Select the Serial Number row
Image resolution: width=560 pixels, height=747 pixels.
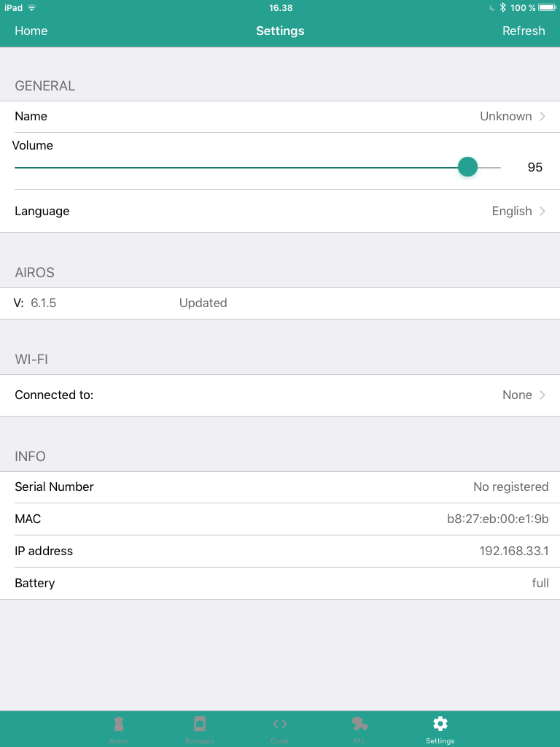tap(280, 487)
